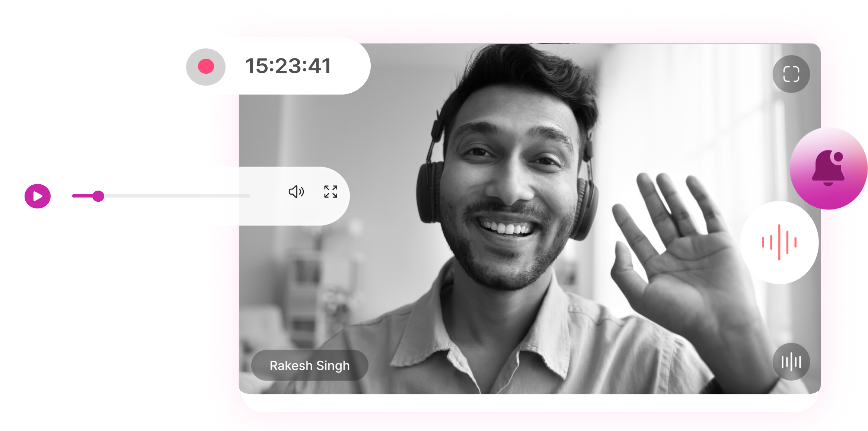The image size is (868, 431).
Task: Click the recording timer 15:23:41
Action: point(288,66)
